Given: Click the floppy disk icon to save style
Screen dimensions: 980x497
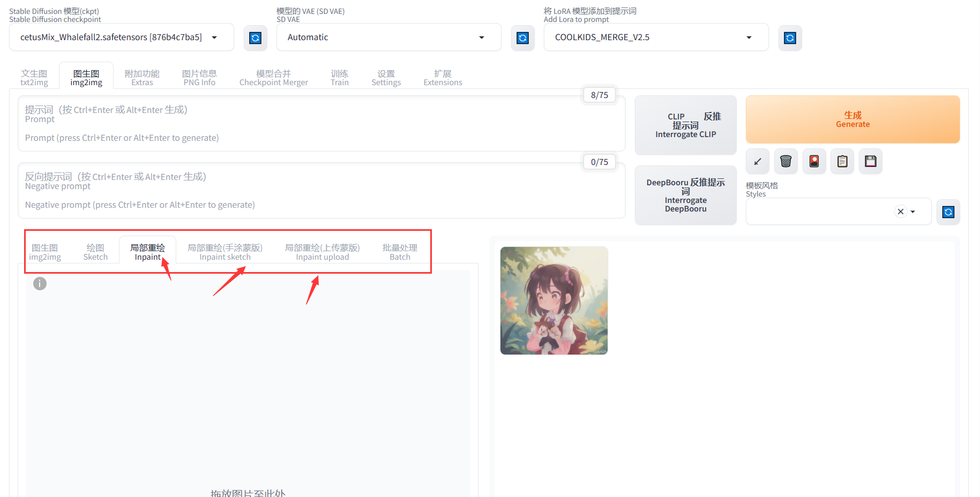Looking at the screenshot, I should click(x=871, y=161).
